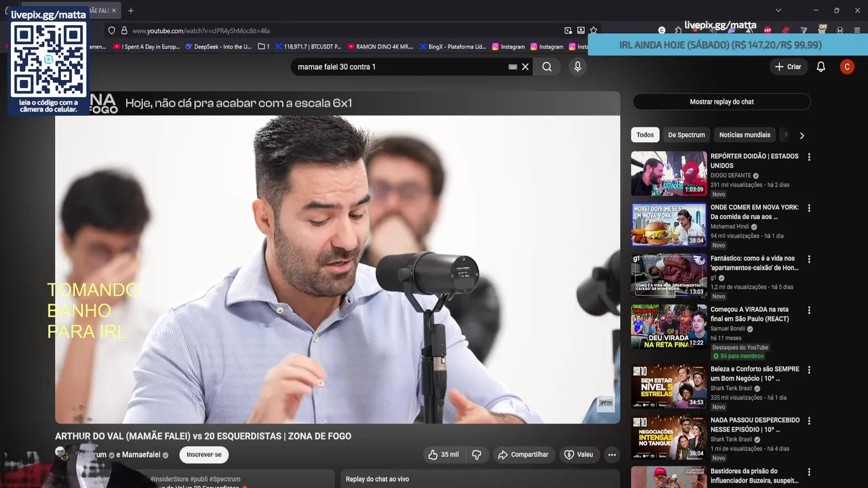Open options for Começou A VIRADA video
Screen dimensions: 868x488
(x=808, y=310)
